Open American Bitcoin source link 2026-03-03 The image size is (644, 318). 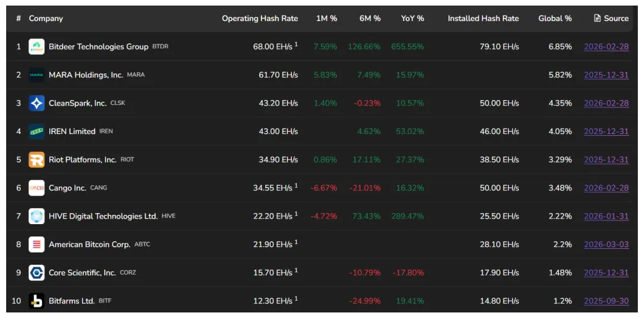point(606,245)
